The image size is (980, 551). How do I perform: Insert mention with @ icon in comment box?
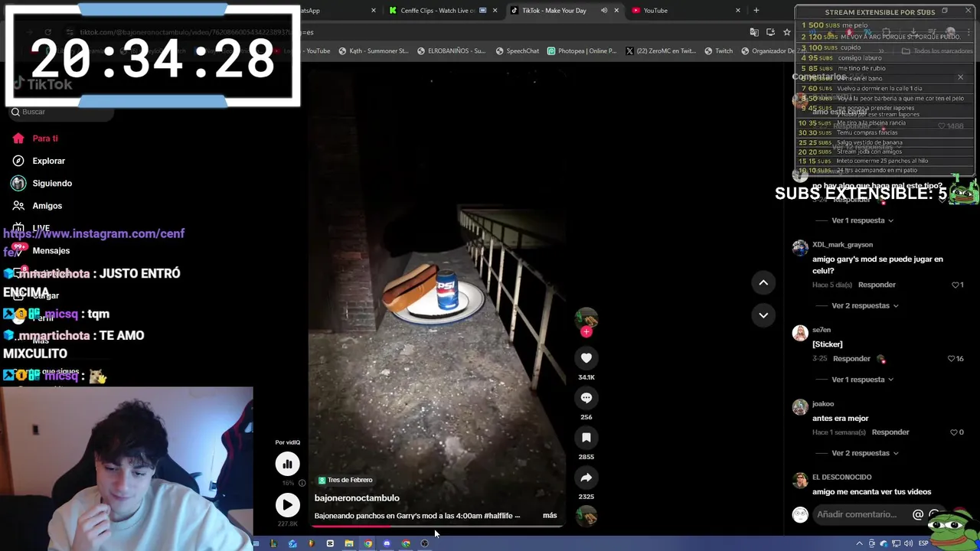pos(918,514)
